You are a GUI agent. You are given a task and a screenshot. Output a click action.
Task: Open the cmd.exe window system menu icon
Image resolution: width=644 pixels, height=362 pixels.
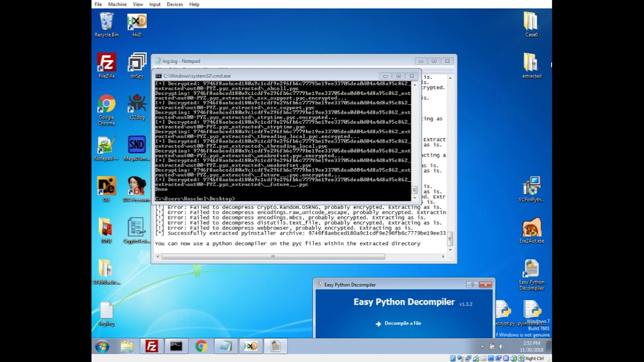158,76
